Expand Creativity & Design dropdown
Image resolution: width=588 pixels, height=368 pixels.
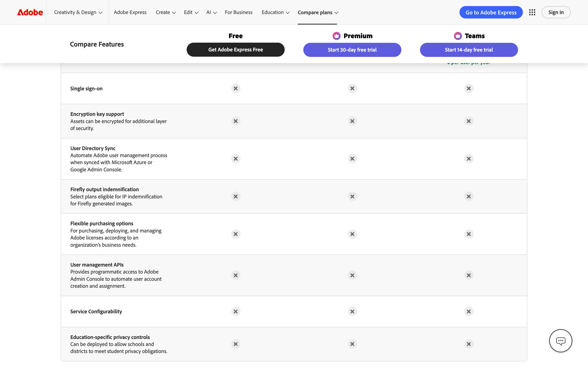[78, 12]
